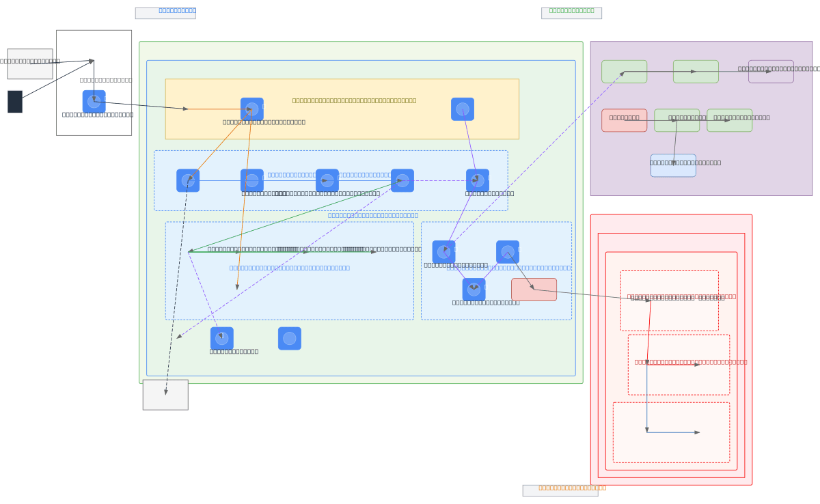Select the right blue icon in the yellow band

coord(462,109)
